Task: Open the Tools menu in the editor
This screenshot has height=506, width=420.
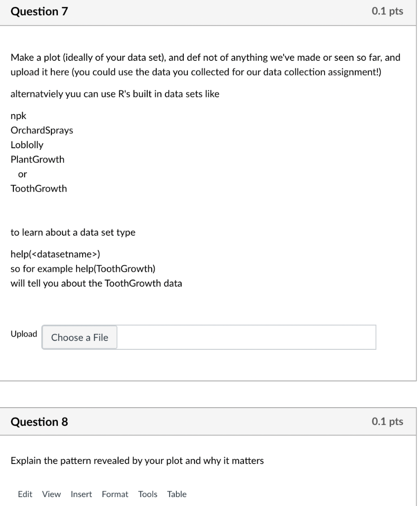Action: tap(148, 494)
